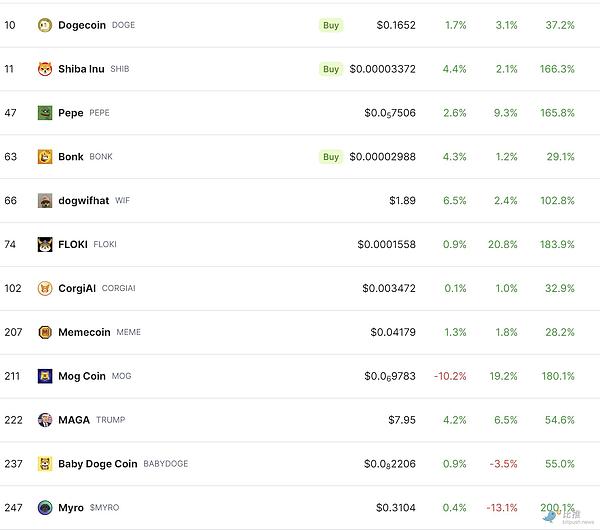Click the Bonk coin icon
This screenshot has width=600, height=530.
coord(44,157)
